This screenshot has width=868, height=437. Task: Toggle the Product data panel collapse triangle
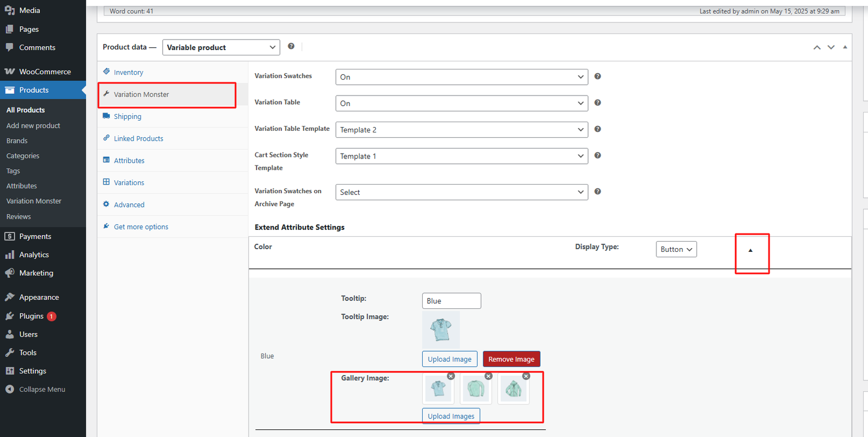(845, 47)
